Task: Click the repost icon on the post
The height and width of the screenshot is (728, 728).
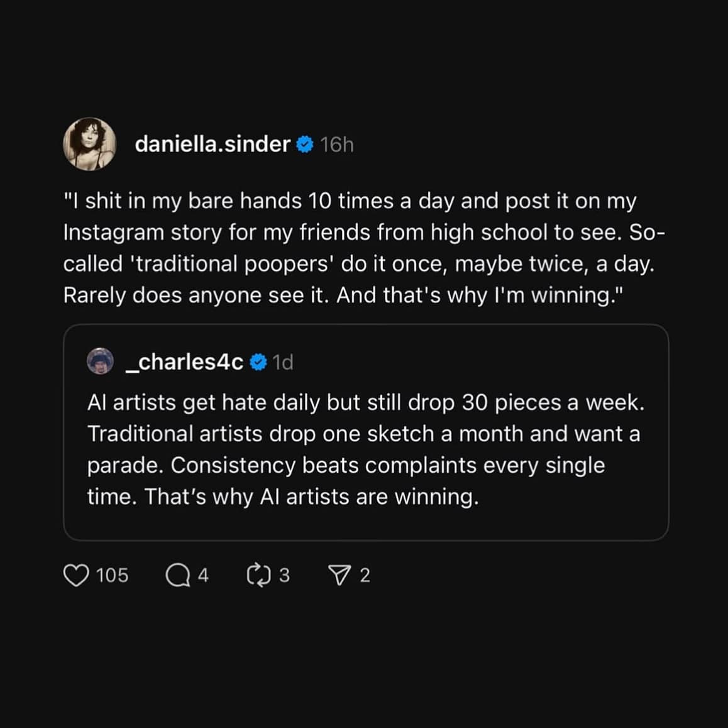Action: tap(259, 575)
